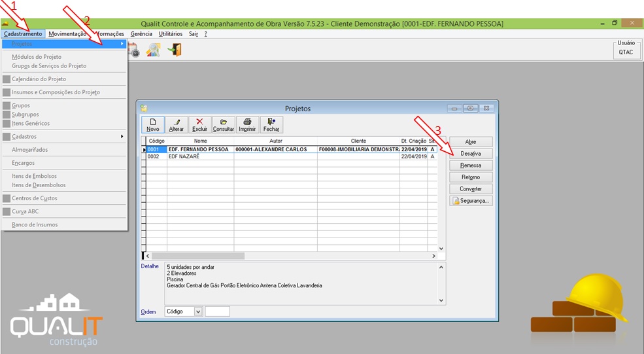
Task: Click the Desativa button
Action: (x=471, y=153)
